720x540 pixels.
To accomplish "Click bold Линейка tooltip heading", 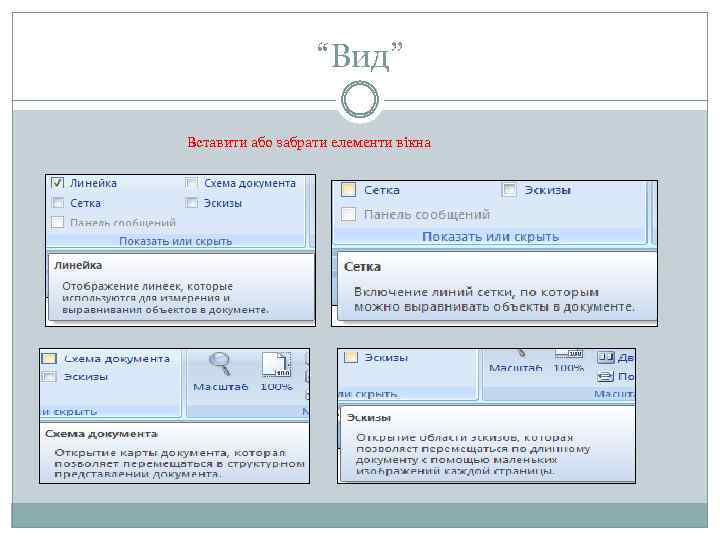I will (78, 265).
